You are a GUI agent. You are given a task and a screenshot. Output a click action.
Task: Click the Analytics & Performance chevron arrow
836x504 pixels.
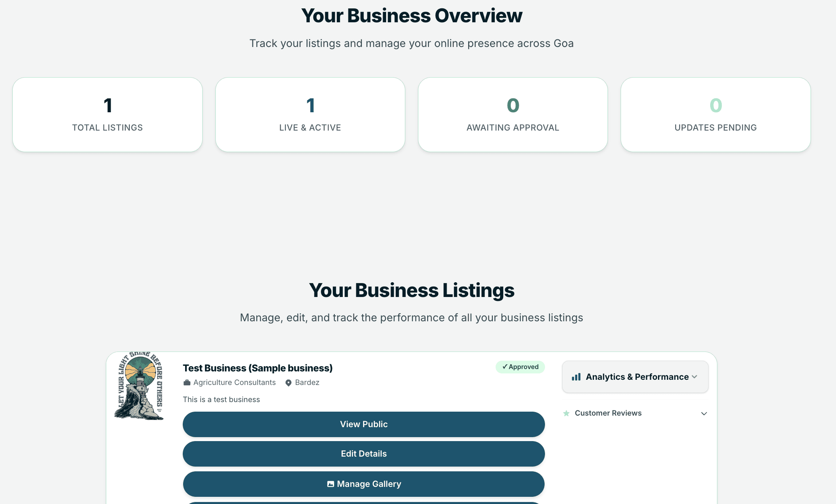click(695, 377)
